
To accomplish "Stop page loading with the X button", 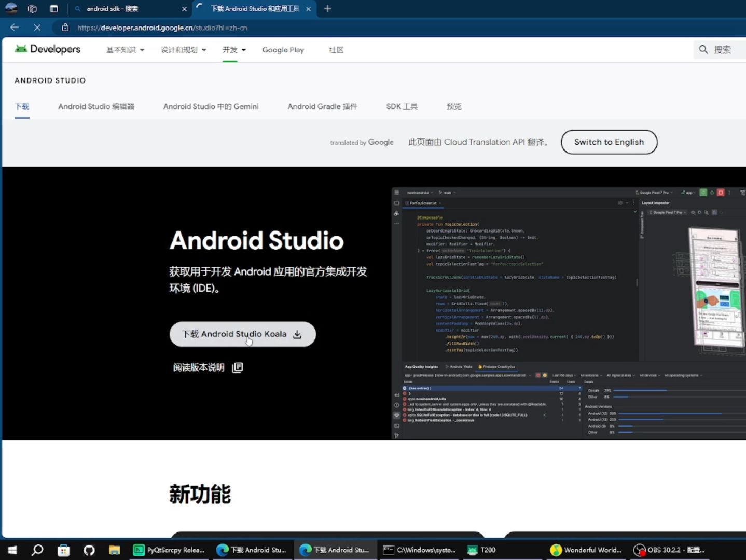I will 37,28.
